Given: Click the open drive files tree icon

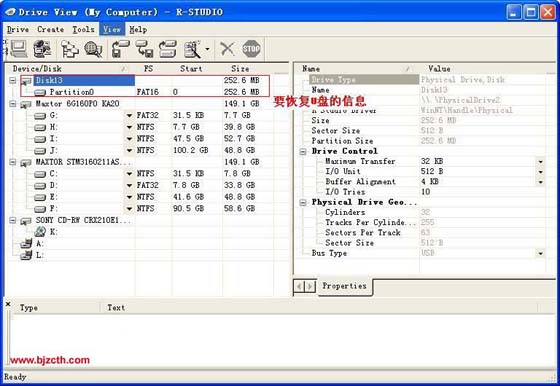Looking at the screenshot, I should click(70, 49).
